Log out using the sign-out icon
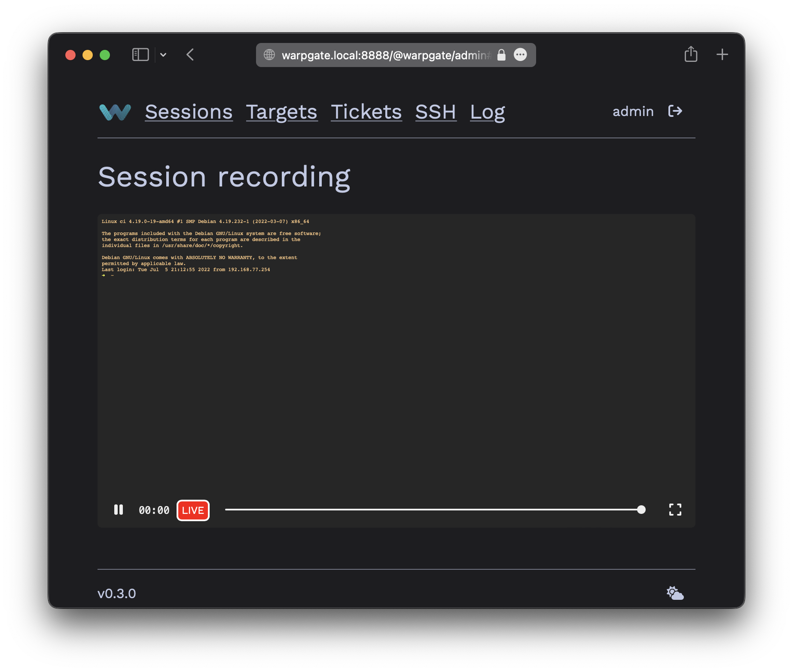793x672 pixels. click(x=675, y=111)
